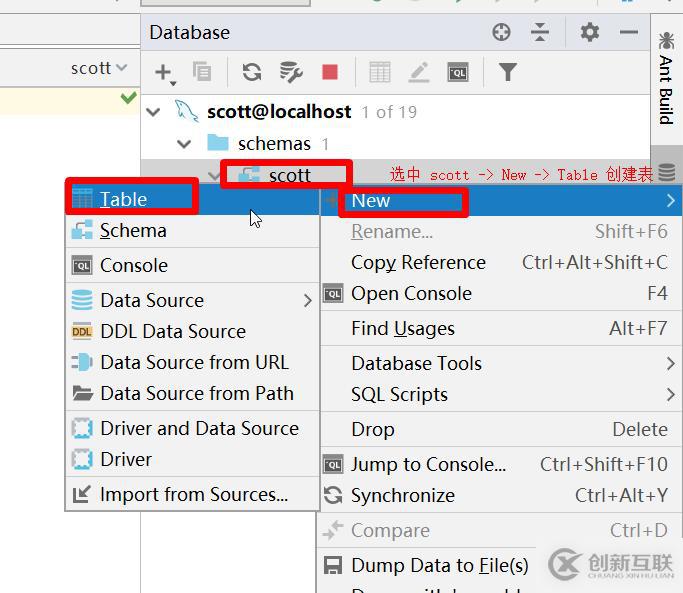Refresh the database with the reload icon
The image size is (683, 593).
tap(252, 72)
